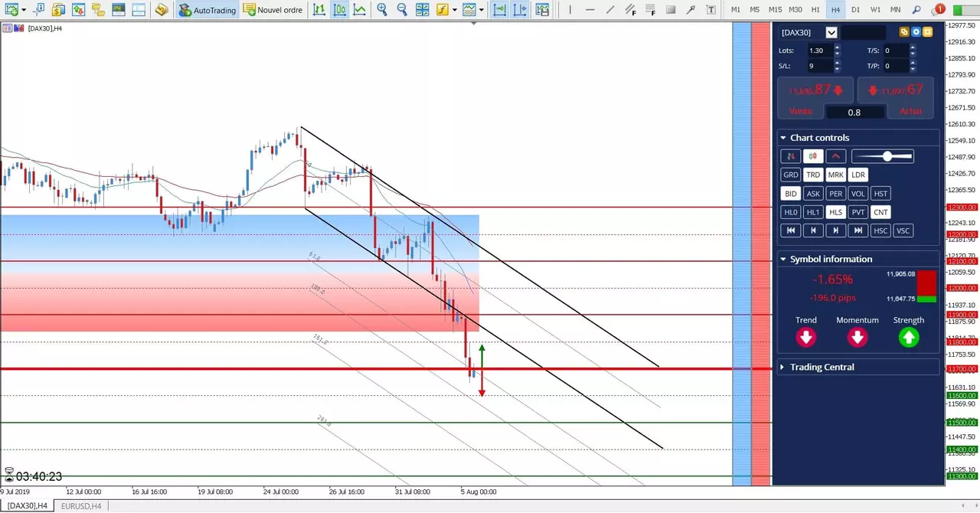This screenshot has width=980, height=513.
Task: Click the zoom in magnifier
Action: [x=381, y=10]
